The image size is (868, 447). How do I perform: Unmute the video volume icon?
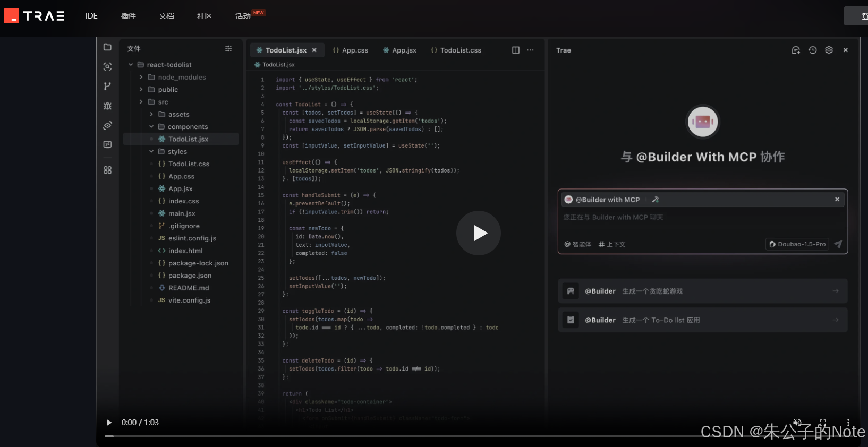coord(797,423)
